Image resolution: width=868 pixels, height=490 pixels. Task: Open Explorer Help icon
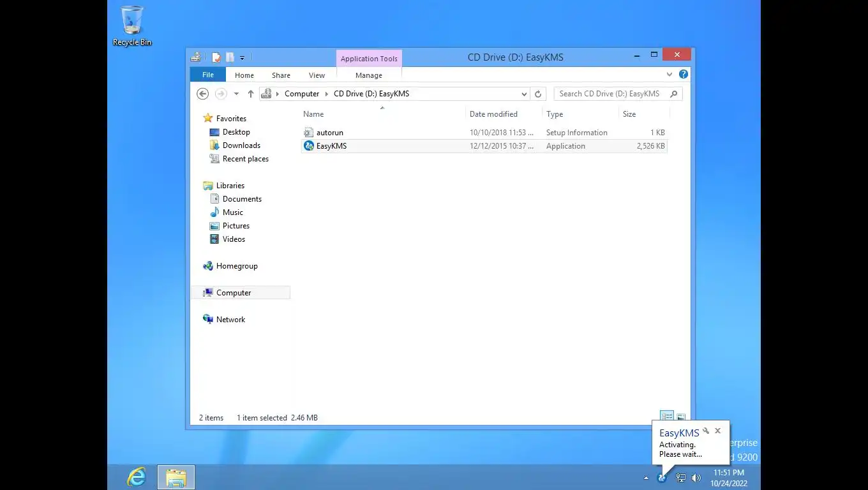point(684,75)
